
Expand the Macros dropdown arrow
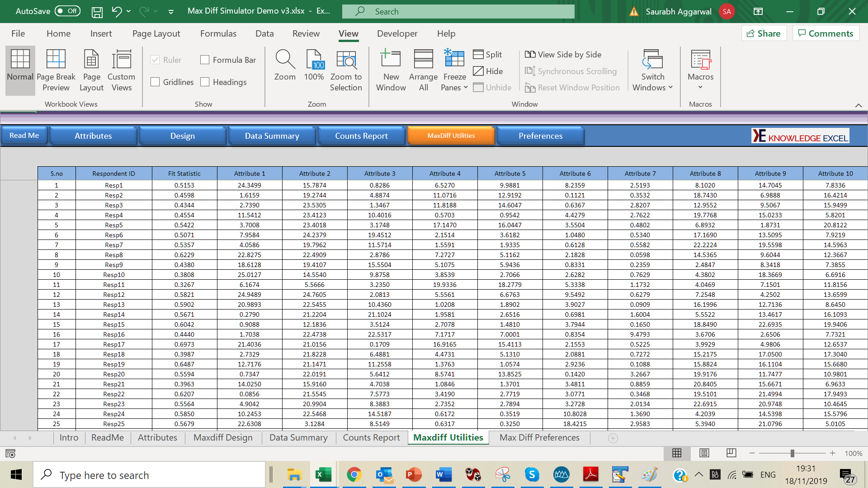700,88
